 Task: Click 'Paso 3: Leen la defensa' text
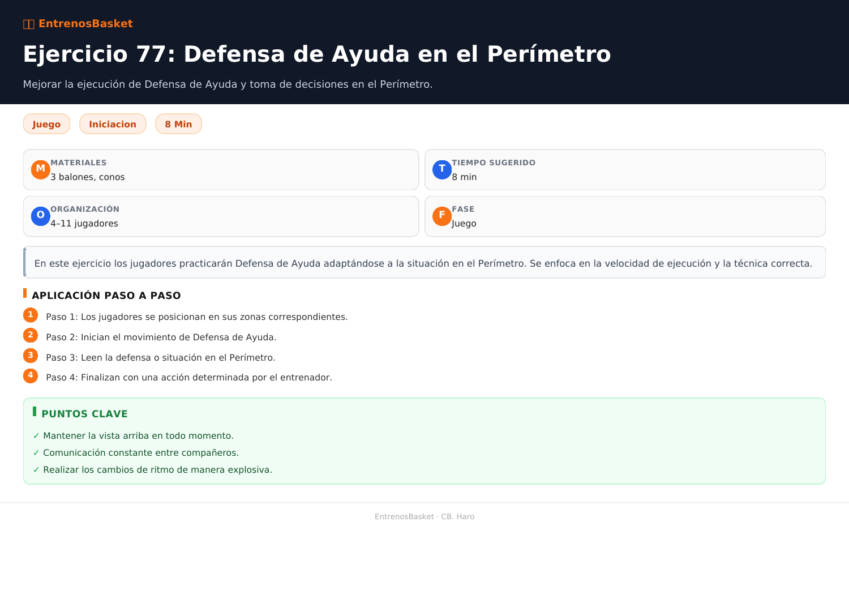(161, 358)
